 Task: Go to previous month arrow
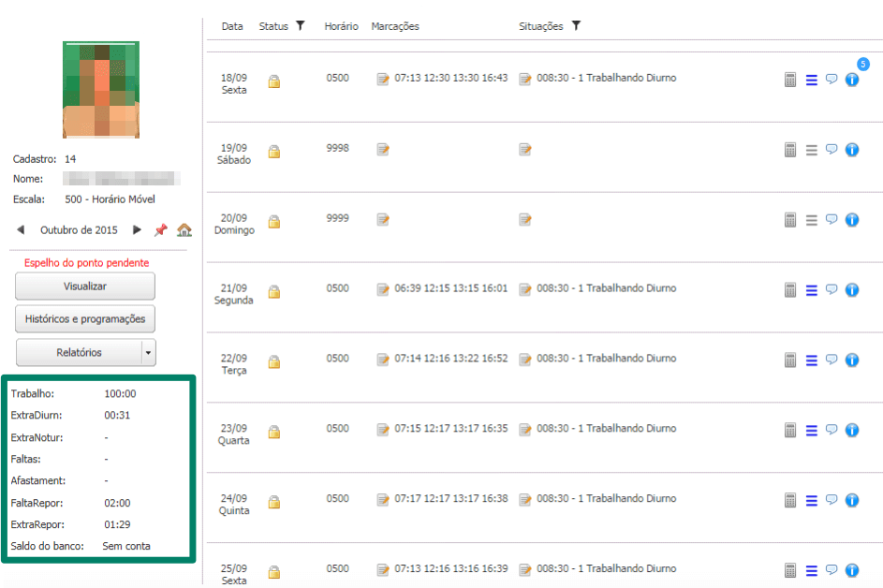(x=21, y=229)
